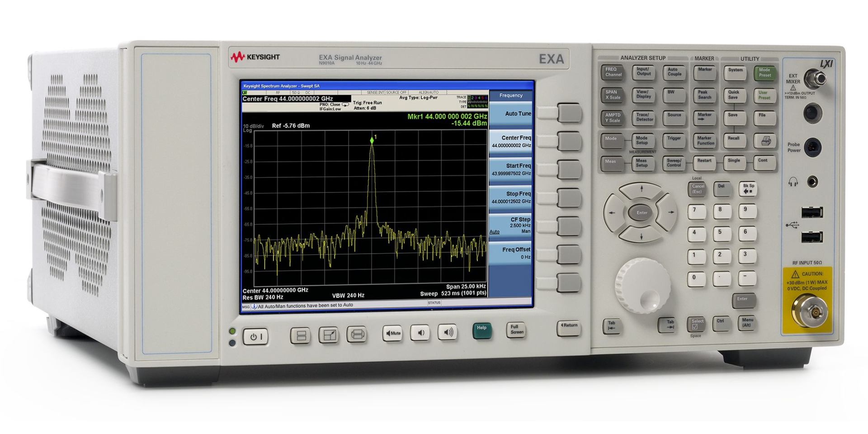868x434 pixels.
Task: Select the Stop Freq softkey
Action: (x=510, y=198)
